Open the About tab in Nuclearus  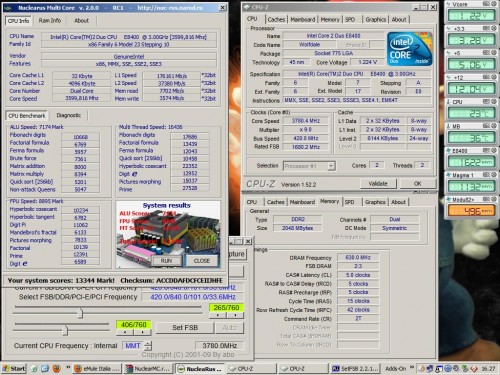(x=81, y=21)
